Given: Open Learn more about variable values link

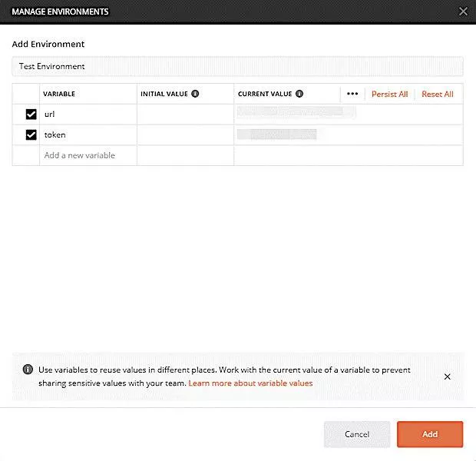Looking at the screenshot, I should click(x=250, y=383).
